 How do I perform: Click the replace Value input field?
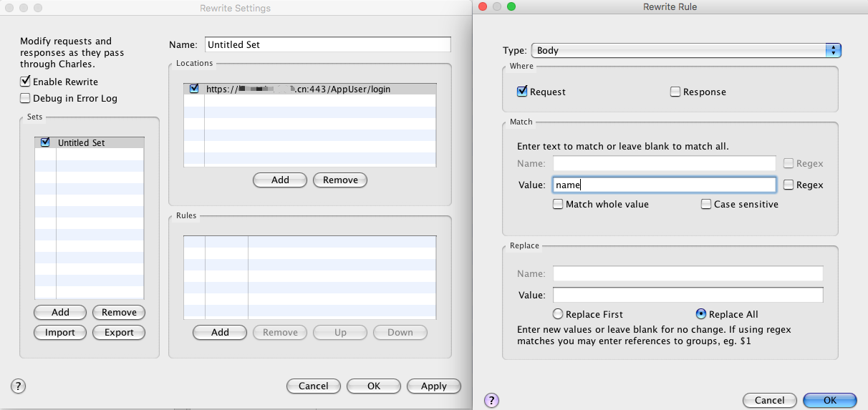click(x=688, y=295)
